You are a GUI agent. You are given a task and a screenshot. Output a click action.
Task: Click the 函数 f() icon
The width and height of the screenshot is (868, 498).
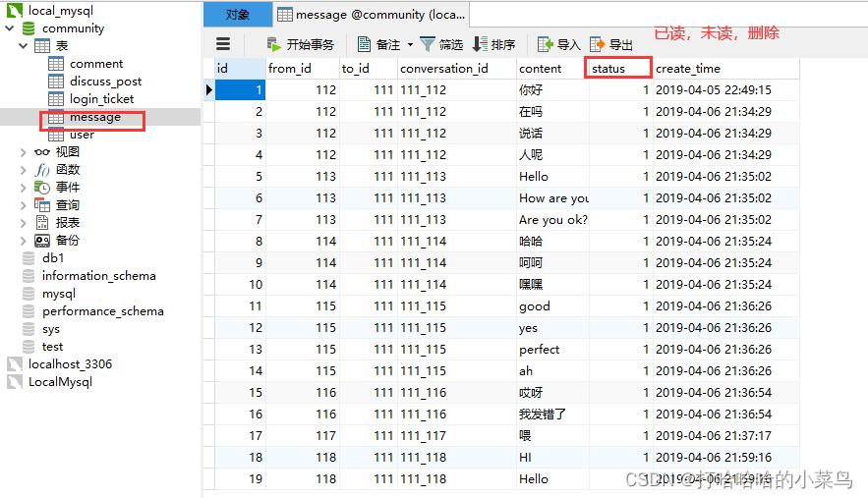[42, 169]
